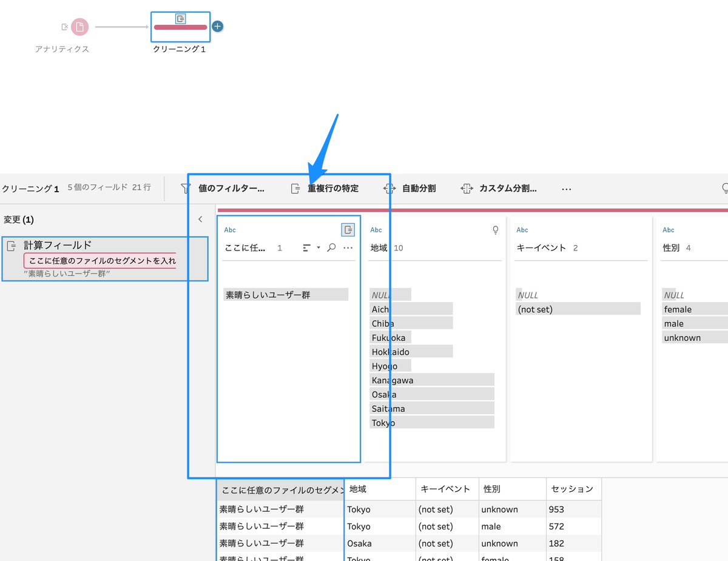This screenshot has height=561, width=728.
Task: Click the recommendations lightbulb on the 地域 card
Action: point(496,230)
